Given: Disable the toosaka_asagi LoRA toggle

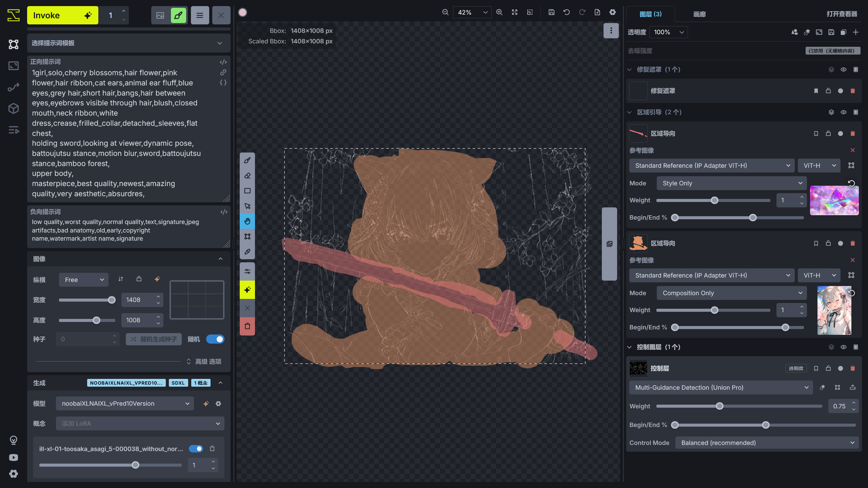Looking at the screenshot, I should pyautogui.click(x=196, y=449).
